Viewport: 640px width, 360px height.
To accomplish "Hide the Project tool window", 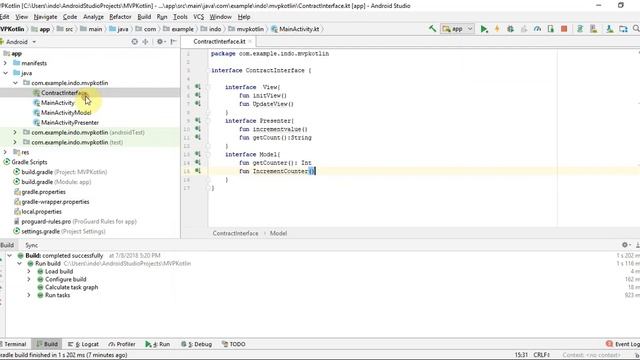I will [173, 42].
